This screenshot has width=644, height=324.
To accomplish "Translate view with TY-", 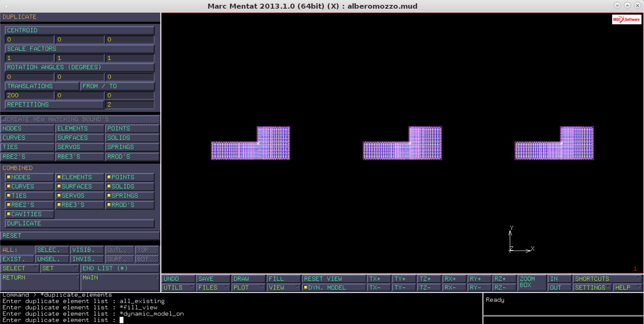I will coord(404,288).
